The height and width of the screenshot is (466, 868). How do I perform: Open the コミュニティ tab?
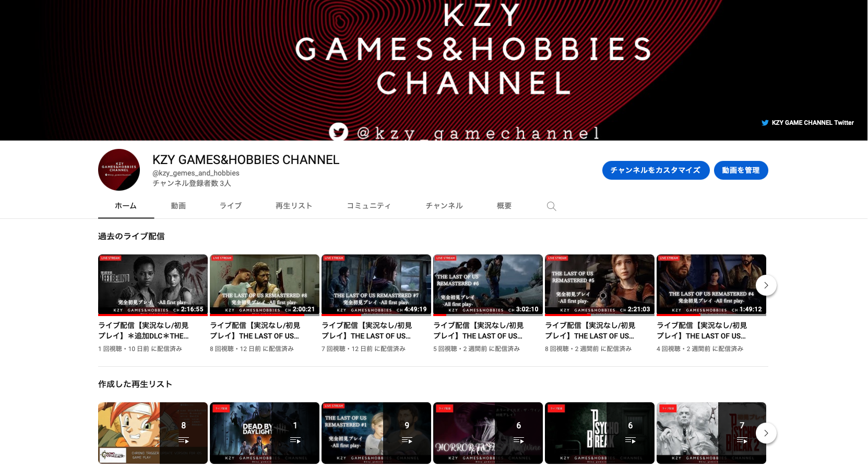click(x=369, y=206)
